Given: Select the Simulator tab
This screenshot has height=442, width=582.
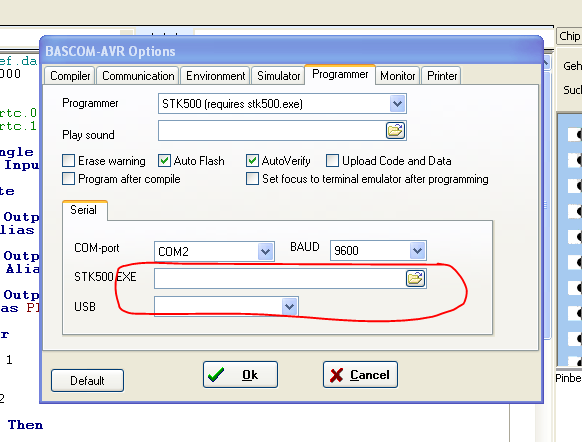Looking at the screenshot, I should pyautogui.click(x=278, y=76).
